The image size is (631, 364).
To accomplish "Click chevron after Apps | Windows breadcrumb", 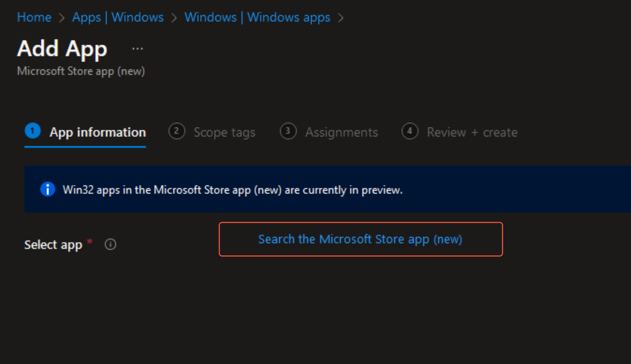I will pos(174,18).
